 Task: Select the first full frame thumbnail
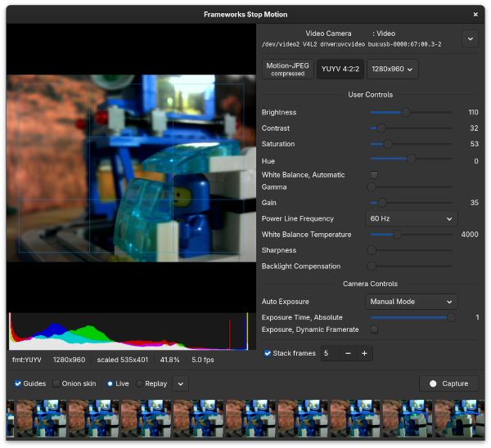click(x=42, y=419)
